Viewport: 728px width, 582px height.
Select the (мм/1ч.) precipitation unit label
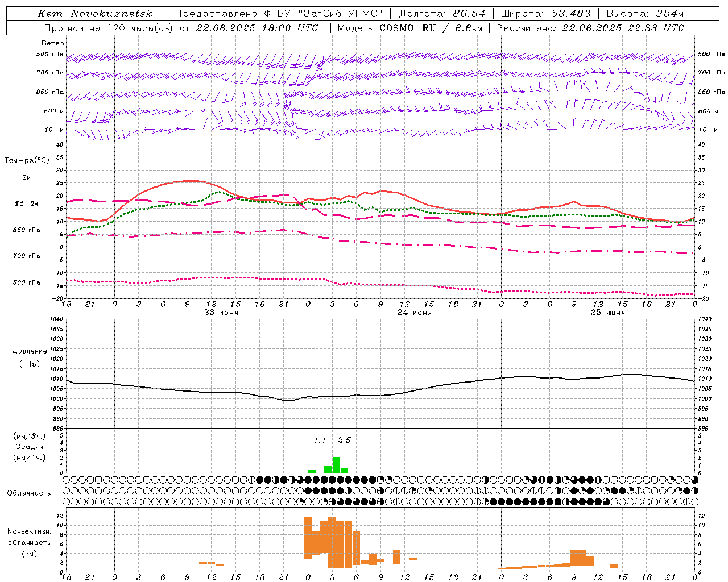coord(30,458)
